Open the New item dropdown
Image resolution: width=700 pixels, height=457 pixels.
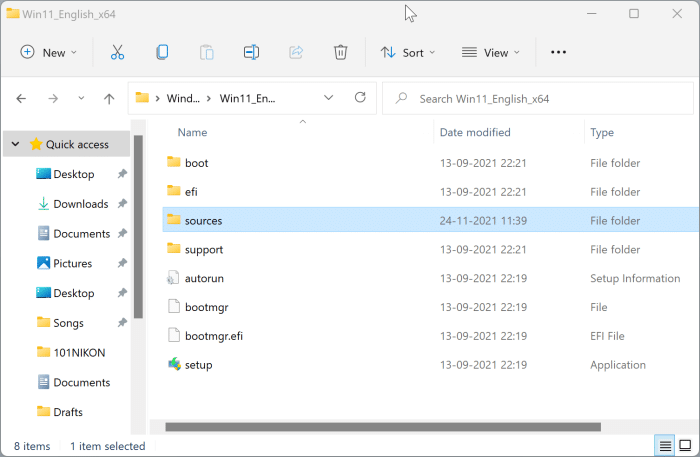48,53
